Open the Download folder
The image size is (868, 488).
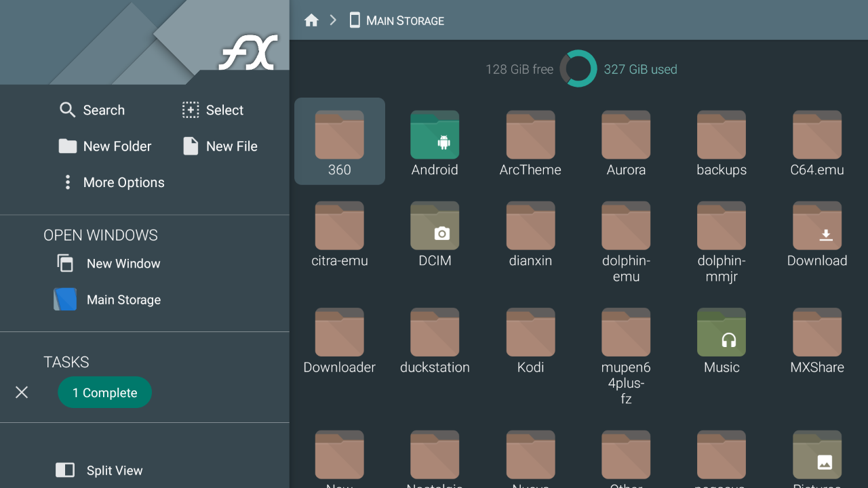(x=817, y=234)
